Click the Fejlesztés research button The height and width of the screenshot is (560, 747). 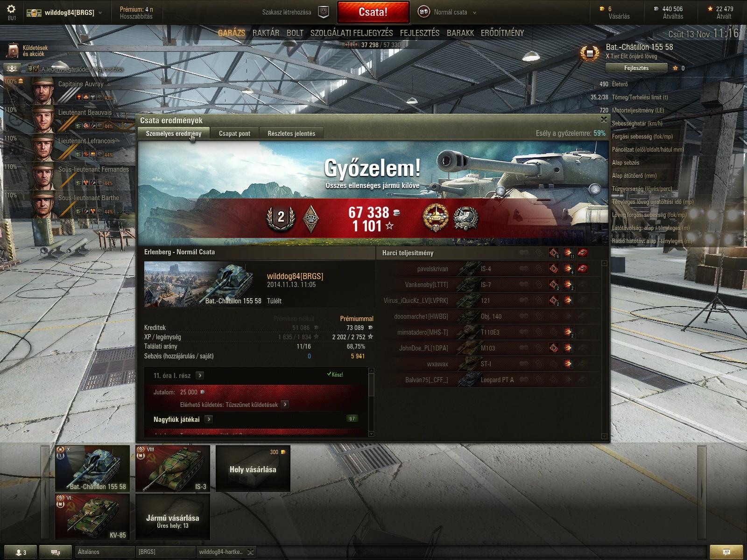click(636, 68)
